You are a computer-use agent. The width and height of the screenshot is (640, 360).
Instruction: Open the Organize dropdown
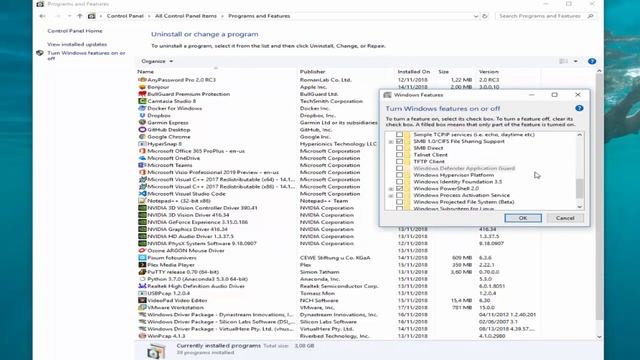point(157,61)
